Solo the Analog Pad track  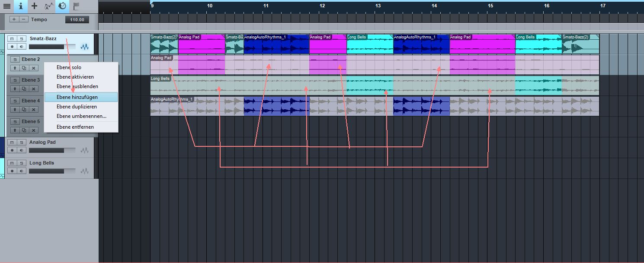coord(22,143)
